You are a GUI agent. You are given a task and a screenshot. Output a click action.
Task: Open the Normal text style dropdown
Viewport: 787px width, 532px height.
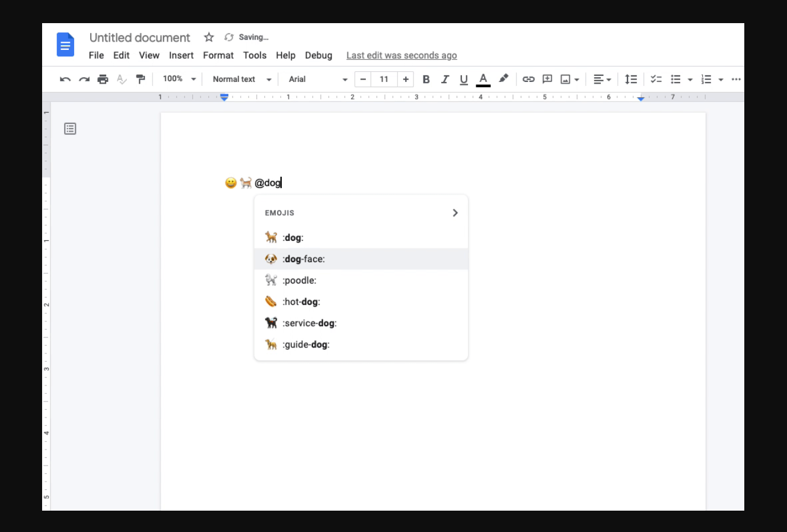pos(242,79)
